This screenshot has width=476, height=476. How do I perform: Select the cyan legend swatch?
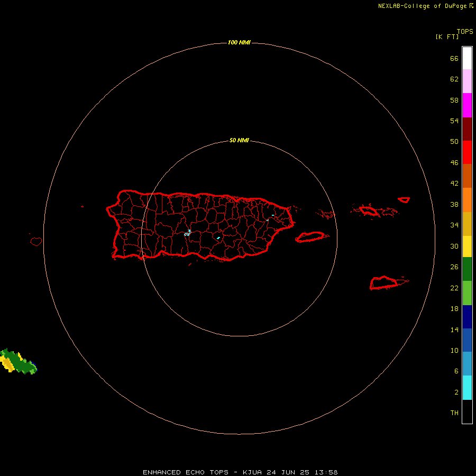(467, 388)
